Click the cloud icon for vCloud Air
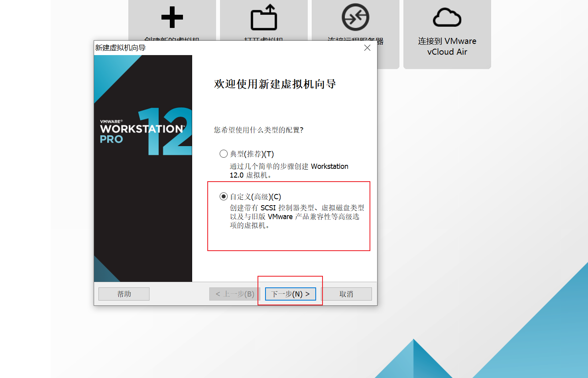The height and width of the screenshot is (378, 588). pos(447,18)
